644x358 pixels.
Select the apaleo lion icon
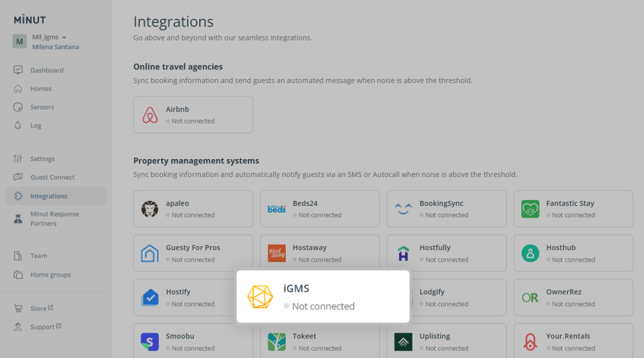(x=149, y=208)
